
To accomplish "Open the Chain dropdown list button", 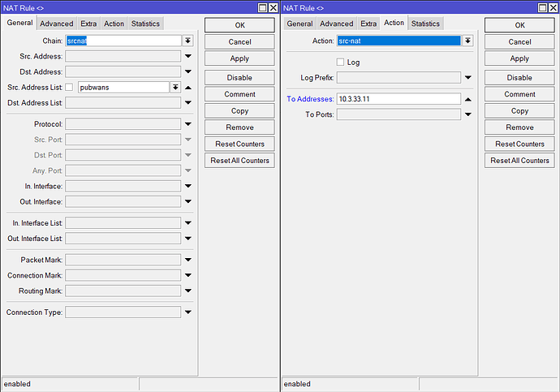I will click(x=187, y=41).
